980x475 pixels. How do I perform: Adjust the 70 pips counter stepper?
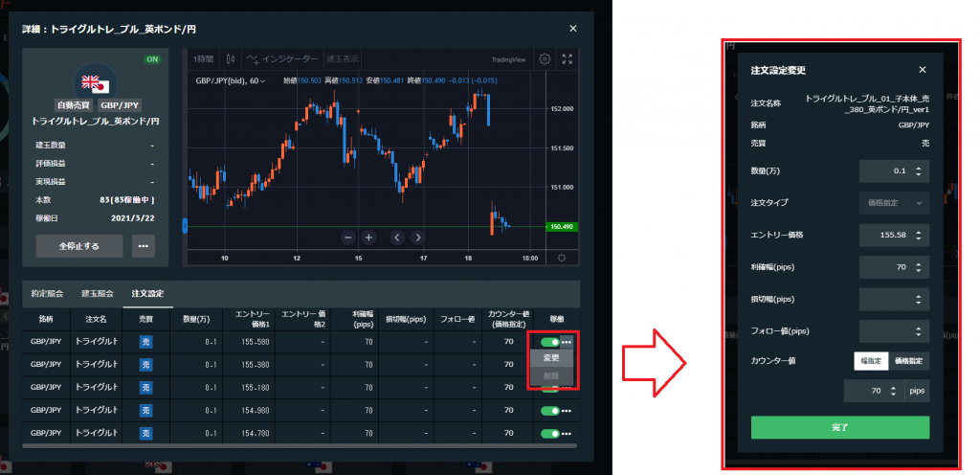[x=893, y=392]
